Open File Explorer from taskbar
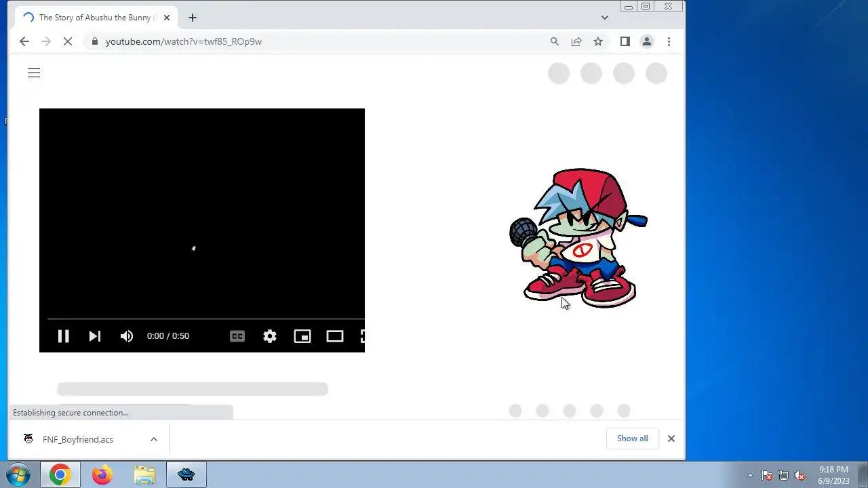Image resolution: width=868 pixels, height=488 pixels. click(144, 475)
